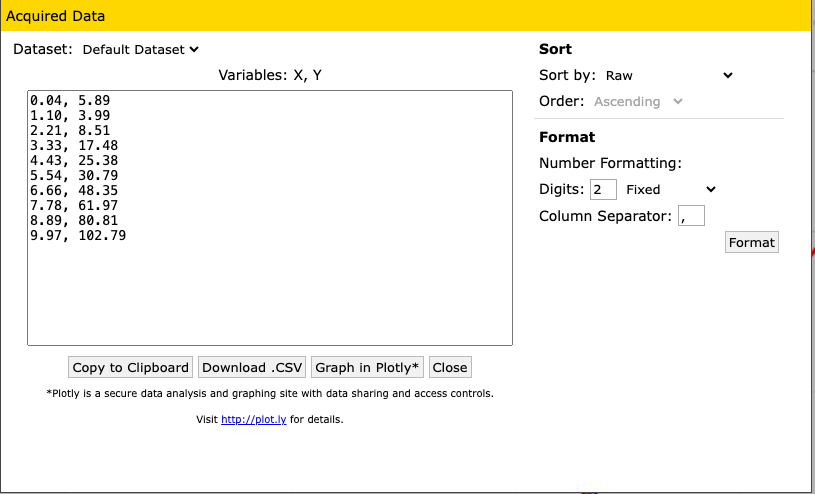This screenshot has width=815, height=494.
Task: Click the first data row 0.04, 5.89
Action: coord(70,101)
